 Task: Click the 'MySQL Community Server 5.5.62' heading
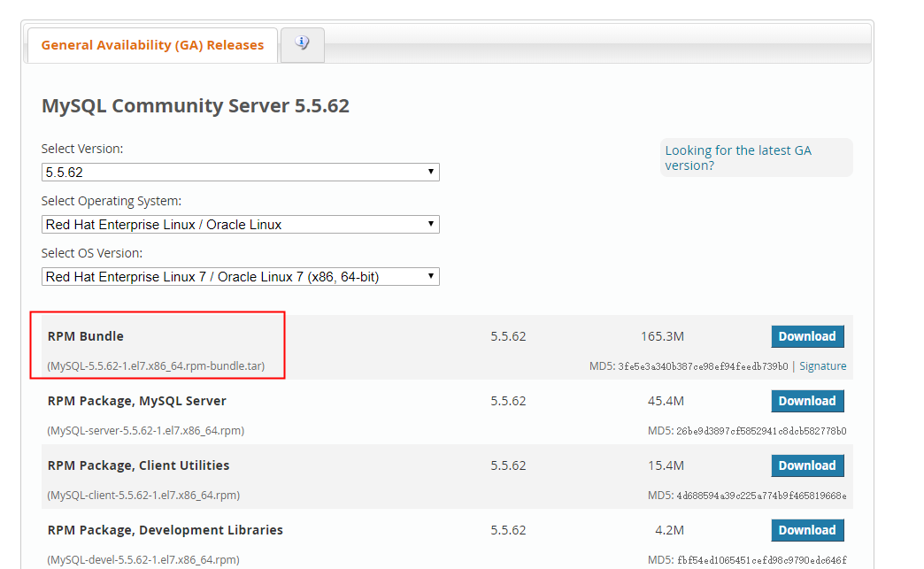click(195, 106)
